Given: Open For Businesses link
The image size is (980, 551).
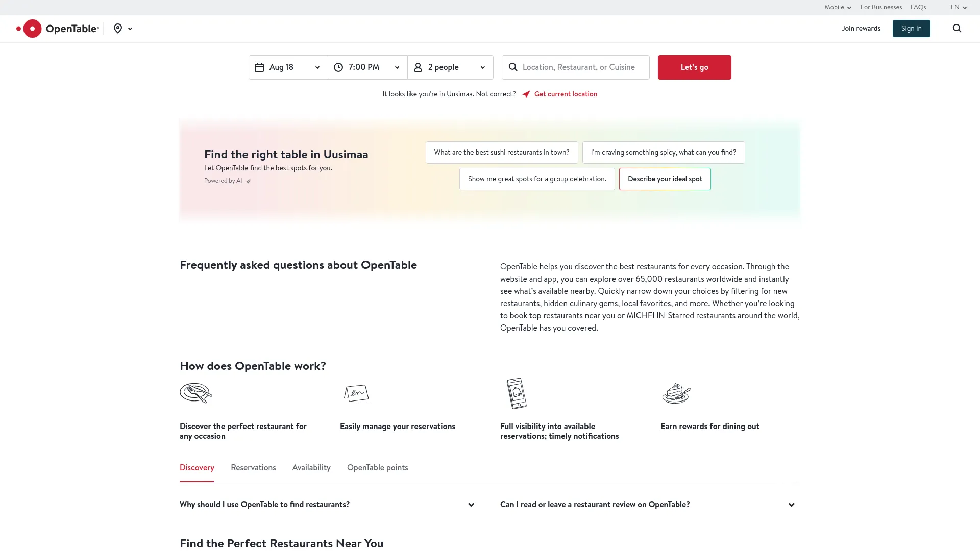Looking at the screenshot, I should [x=881, y=7].
